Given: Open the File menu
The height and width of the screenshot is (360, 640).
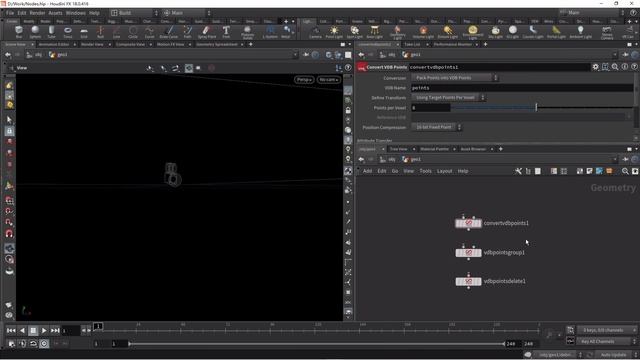Looking at the screenshot, I should click(10, 13).
